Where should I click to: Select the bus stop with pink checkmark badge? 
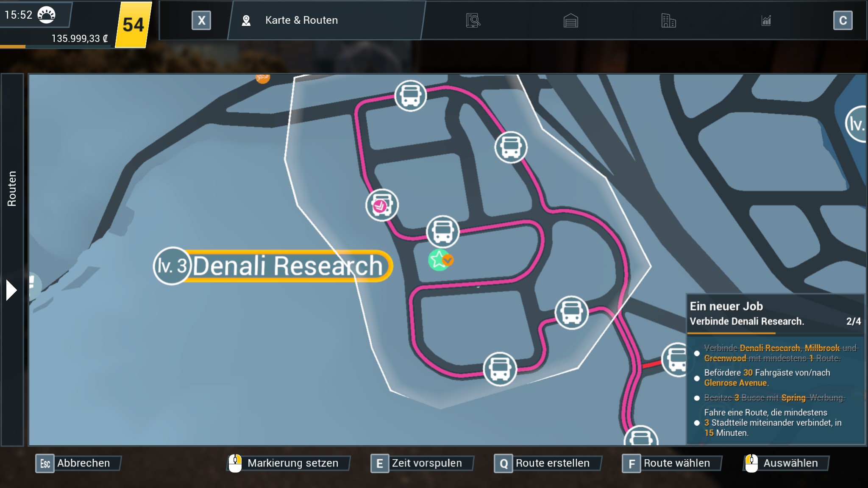tap(382, 205)
